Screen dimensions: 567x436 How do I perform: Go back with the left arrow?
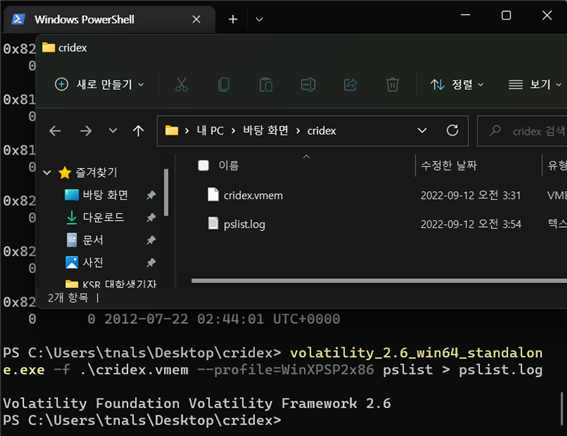(55, 131)
